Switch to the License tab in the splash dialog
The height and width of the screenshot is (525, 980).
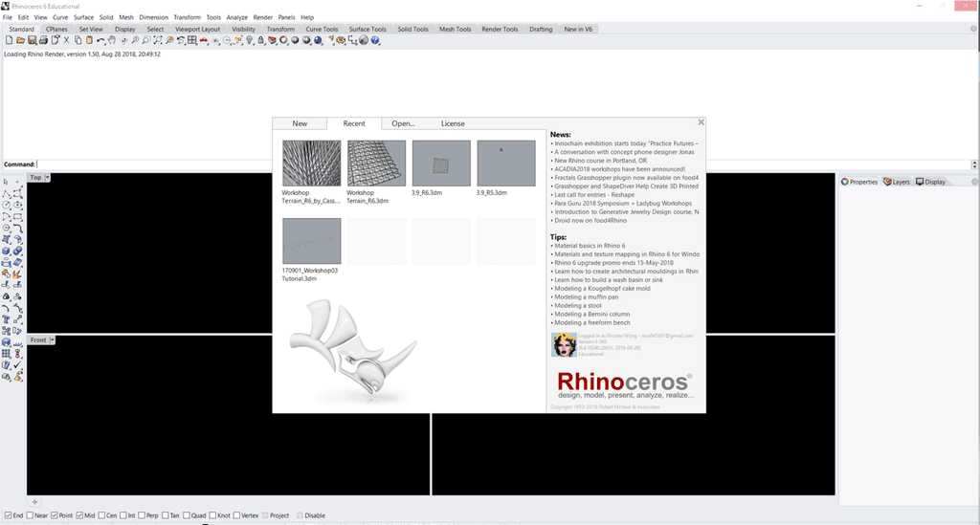coord(453,123)
